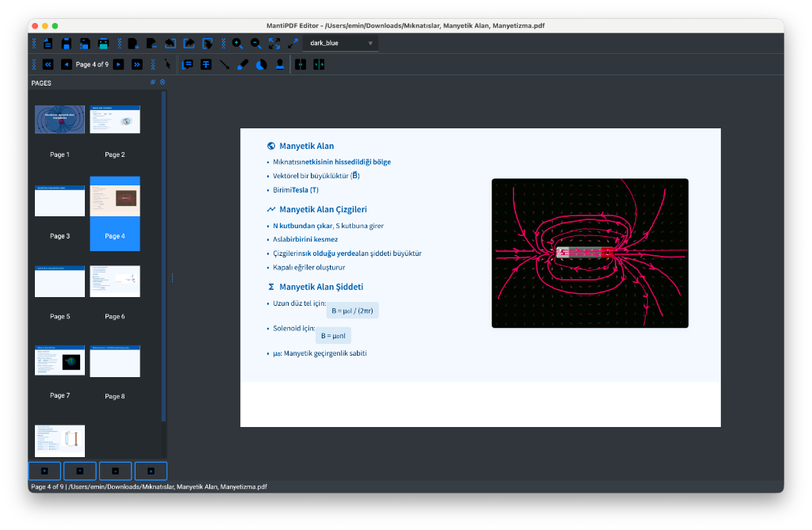
Task: Click the Save As icon
Action: click(x=84, y=44)
